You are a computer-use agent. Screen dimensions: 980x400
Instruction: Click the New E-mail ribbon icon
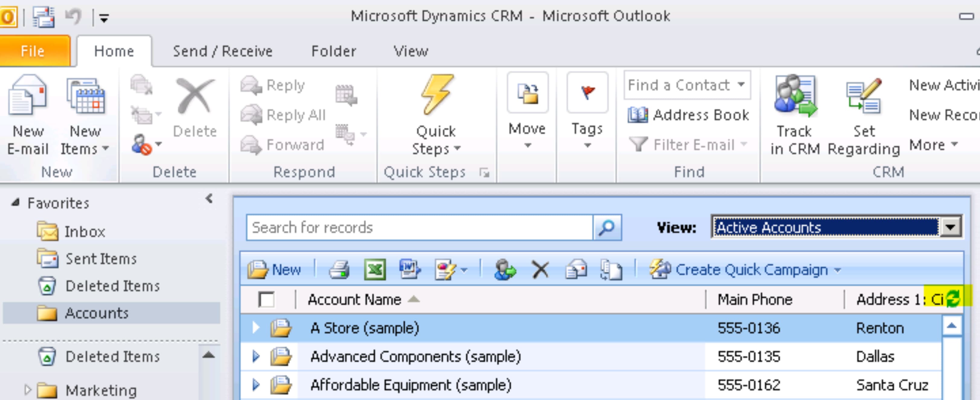(28, 115)
